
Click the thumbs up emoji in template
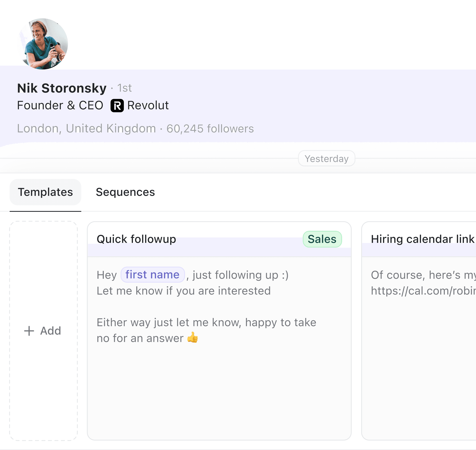pyautogui.click(x=193, y=337)
